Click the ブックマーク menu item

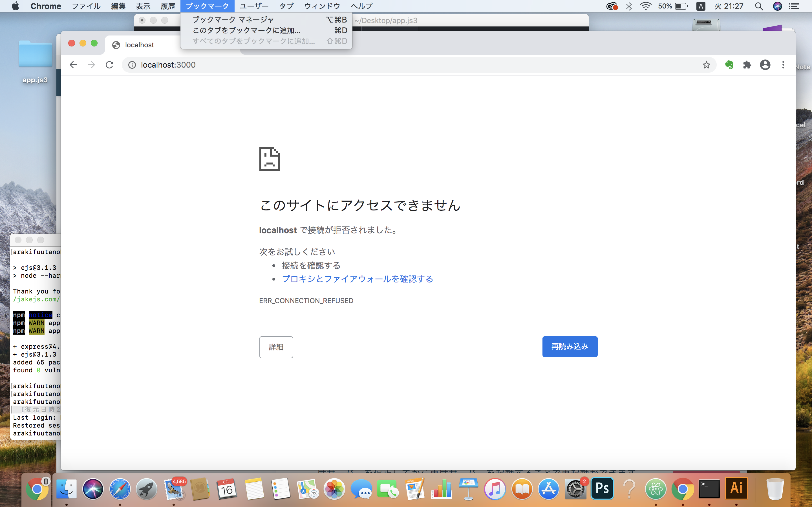(x=208, y=6)
